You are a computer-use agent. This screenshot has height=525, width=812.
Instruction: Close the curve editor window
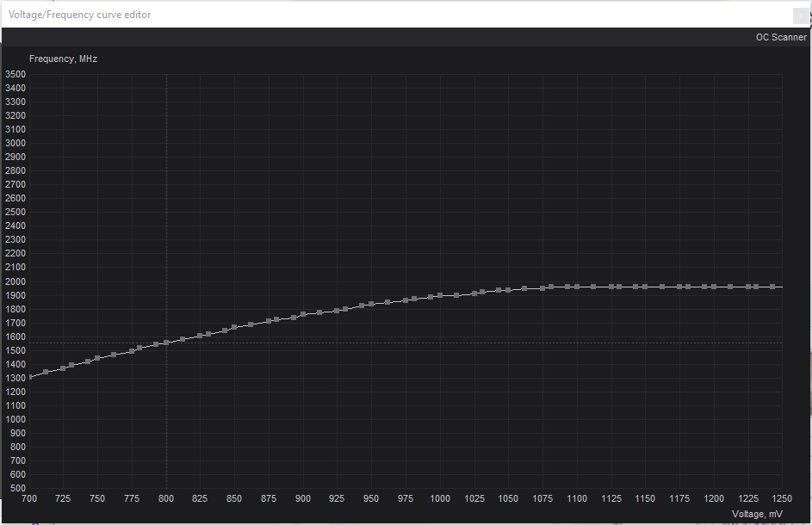click(x=801, y=15)
